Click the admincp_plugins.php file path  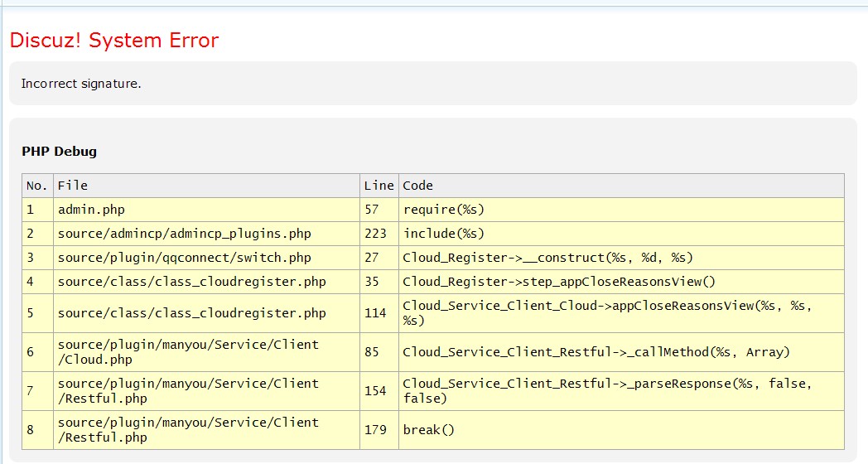184,234
